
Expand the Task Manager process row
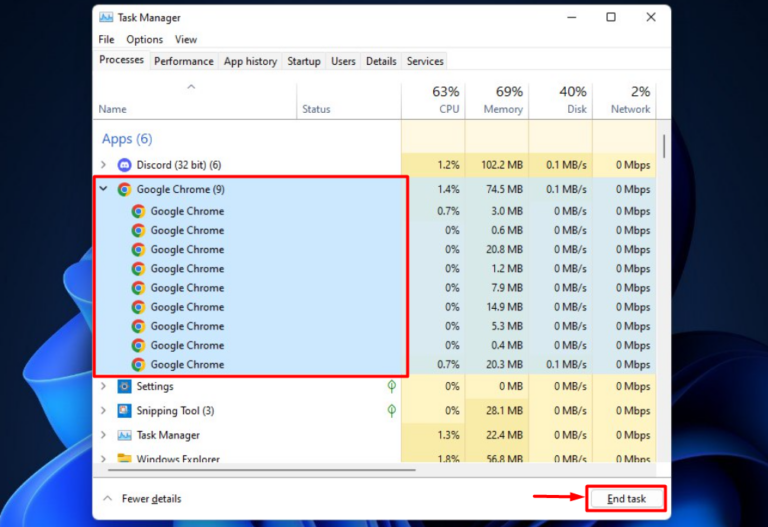(103, 435)
